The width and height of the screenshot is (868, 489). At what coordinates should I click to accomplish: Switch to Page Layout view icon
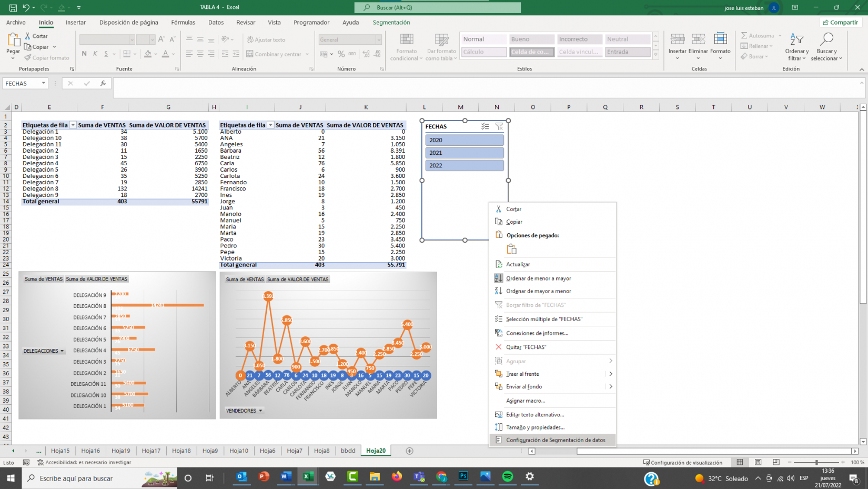758,462
